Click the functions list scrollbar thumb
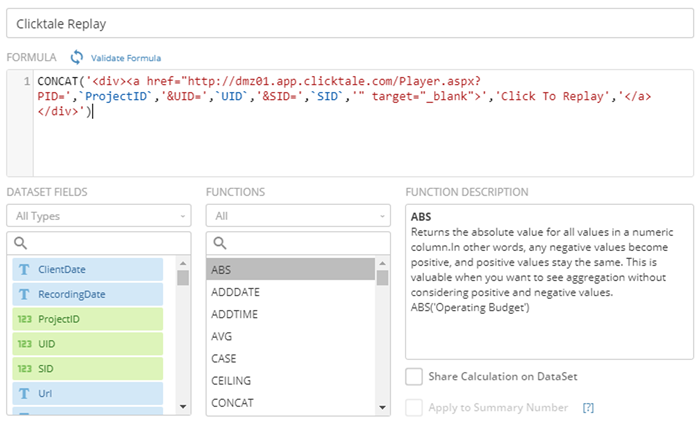The image size is (700, 421). [382, 277]
